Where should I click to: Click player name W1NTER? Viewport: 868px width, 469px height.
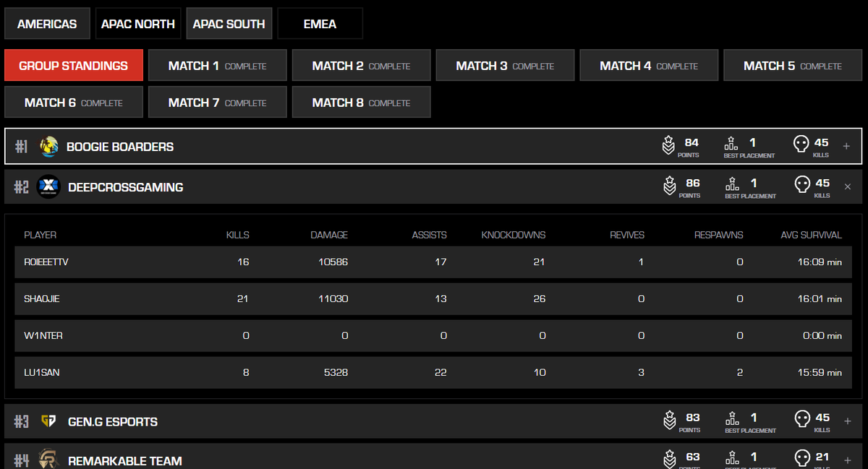click(43, 336)
